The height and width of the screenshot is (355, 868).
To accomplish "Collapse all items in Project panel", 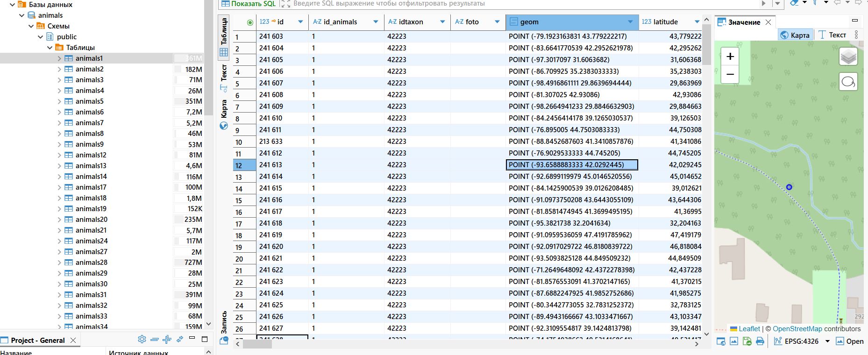I will pos(155,340).
